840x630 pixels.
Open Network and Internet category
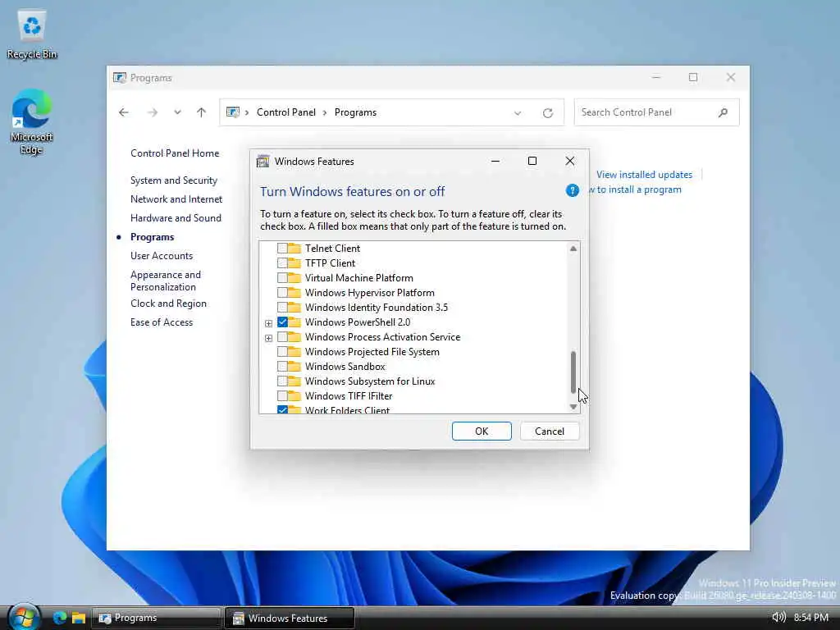coord(176,199)
